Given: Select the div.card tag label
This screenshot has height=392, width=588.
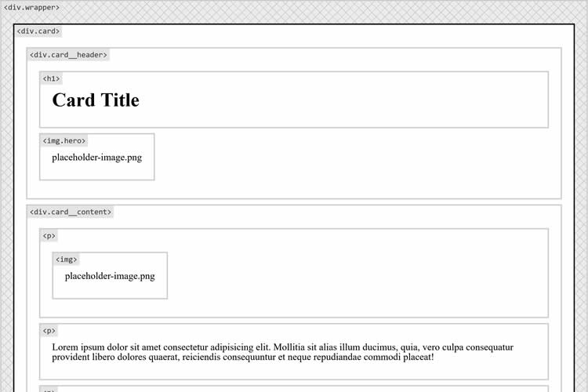Looking at the screenshot, I should click(38, 31).
